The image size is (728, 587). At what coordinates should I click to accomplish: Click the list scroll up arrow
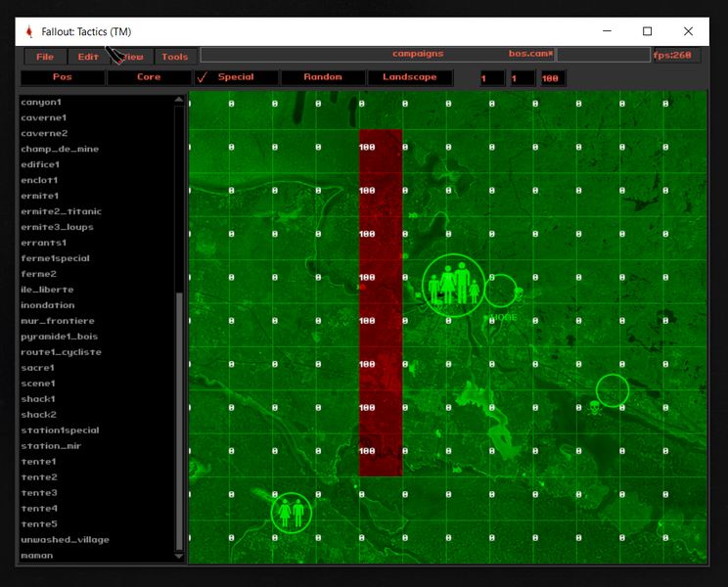(179, 100)
